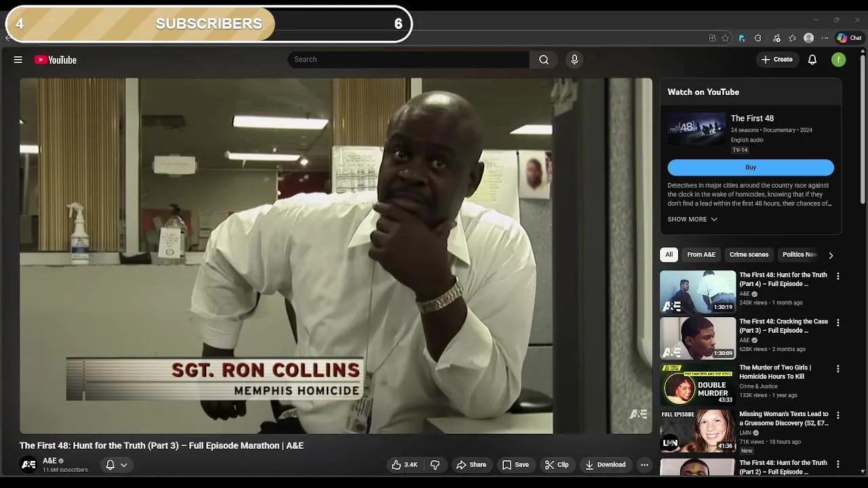Image resolution: width=868 pixels, height=488 pixels.
Task: Open browser settings and more menu
Action: coord(825,38)
